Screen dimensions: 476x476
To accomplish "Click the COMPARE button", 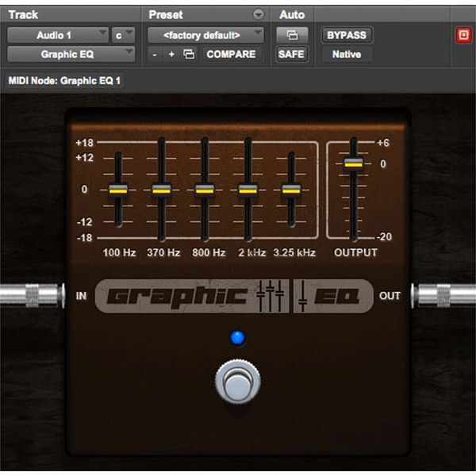I will click(x=231, y=54).
